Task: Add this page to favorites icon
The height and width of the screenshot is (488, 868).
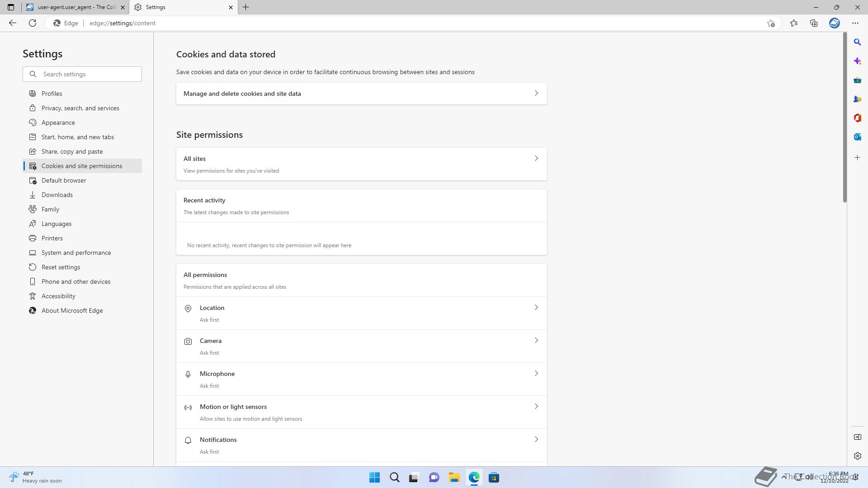Action: pyautogui.click(x=771, y=23)
